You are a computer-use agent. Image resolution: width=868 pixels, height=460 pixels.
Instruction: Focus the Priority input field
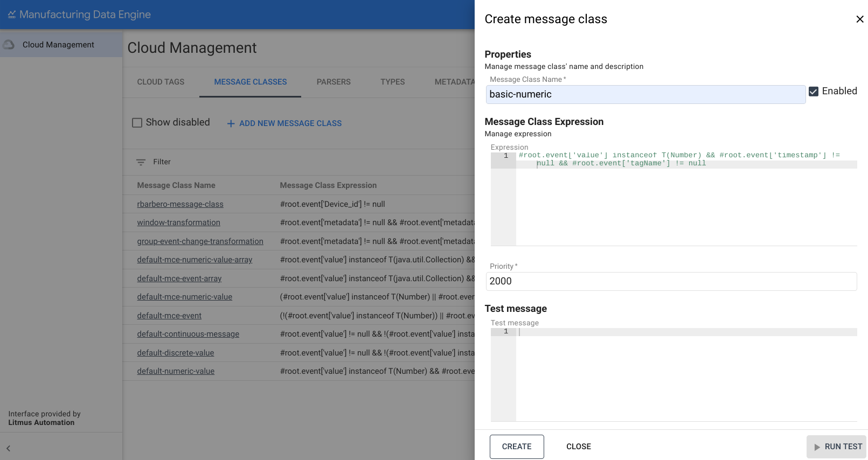click(671, 281)
